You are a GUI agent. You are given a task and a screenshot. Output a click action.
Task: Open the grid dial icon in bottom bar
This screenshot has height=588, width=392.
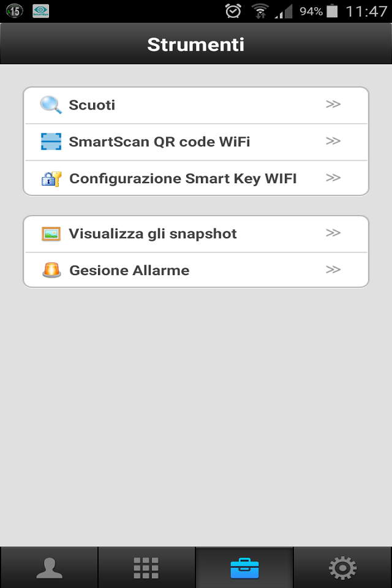(x=146, y=567)
